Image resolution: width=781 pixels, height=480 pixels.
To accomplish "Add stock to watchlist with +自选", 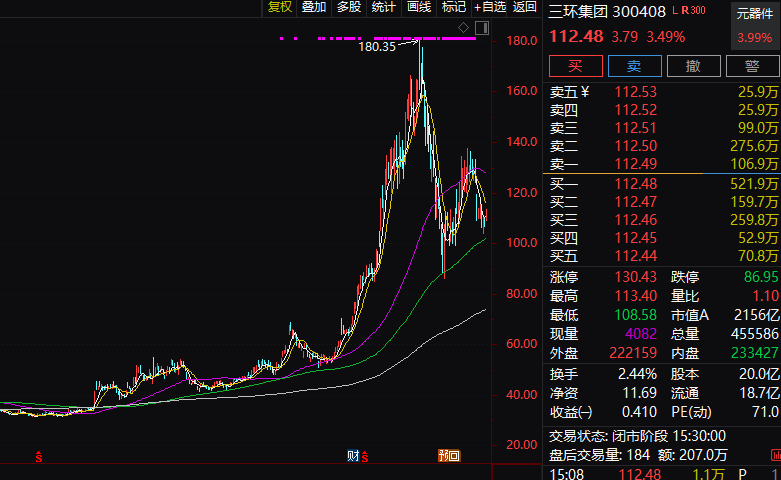I will click(x=490, y=7).
